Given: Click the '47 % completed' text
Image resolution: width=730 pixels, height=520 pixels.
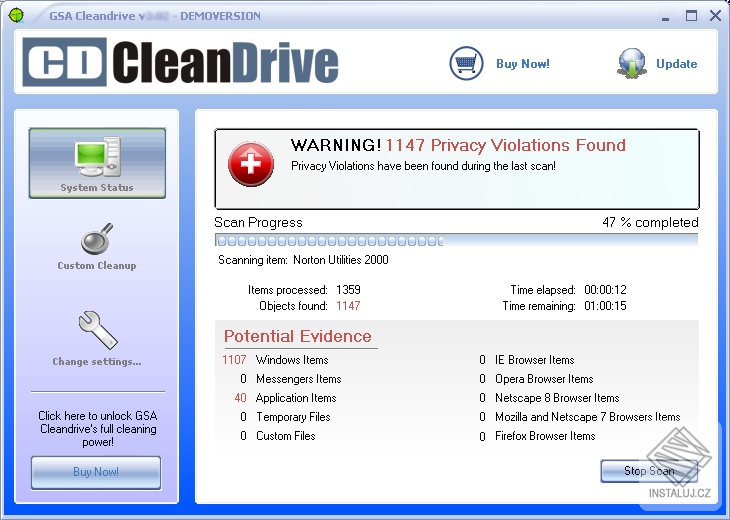Looking at the screenshot, I should pos(650,223).
